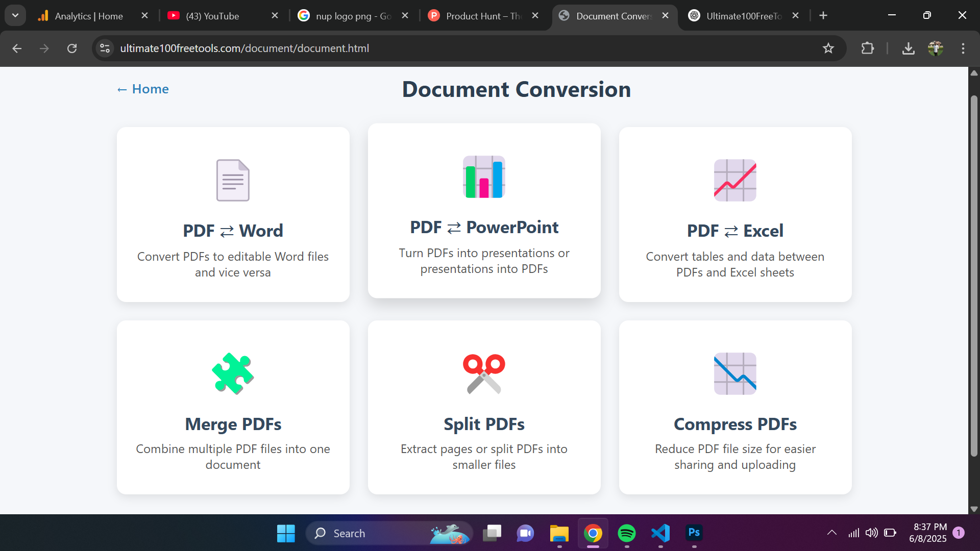
Task: Open the Compress PDFs chart icon
Action: pos(734,373)
